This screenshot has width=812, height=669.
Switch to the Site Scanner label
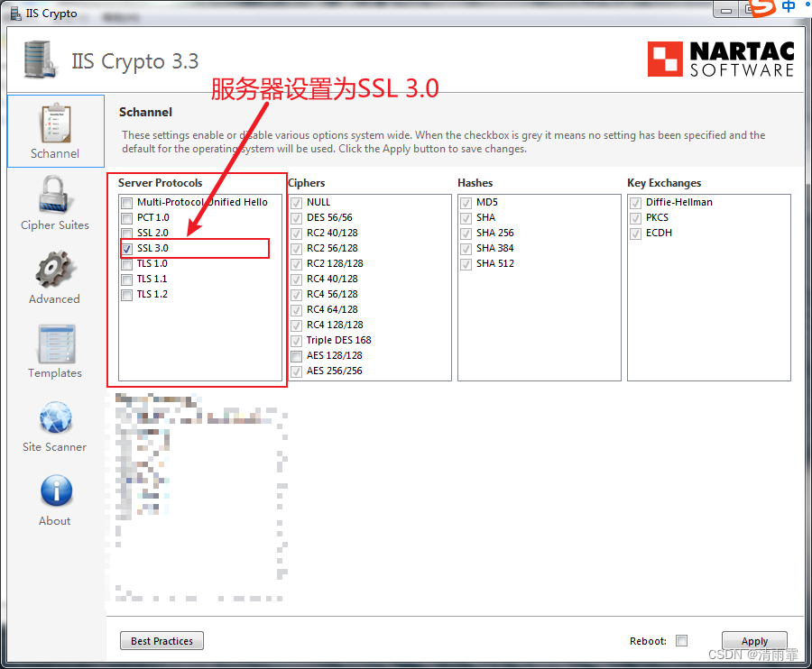tap(54, 447)
